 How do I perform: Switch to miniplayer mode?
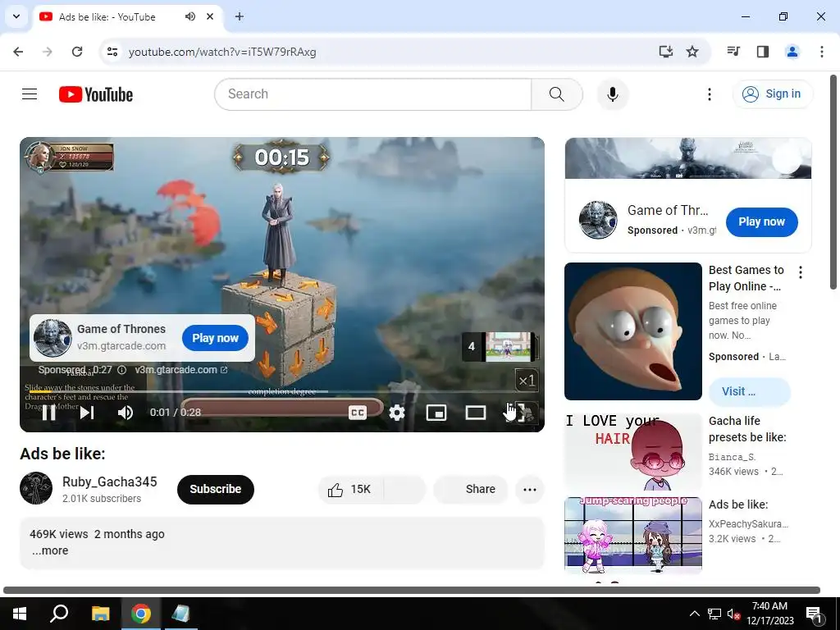436,413
